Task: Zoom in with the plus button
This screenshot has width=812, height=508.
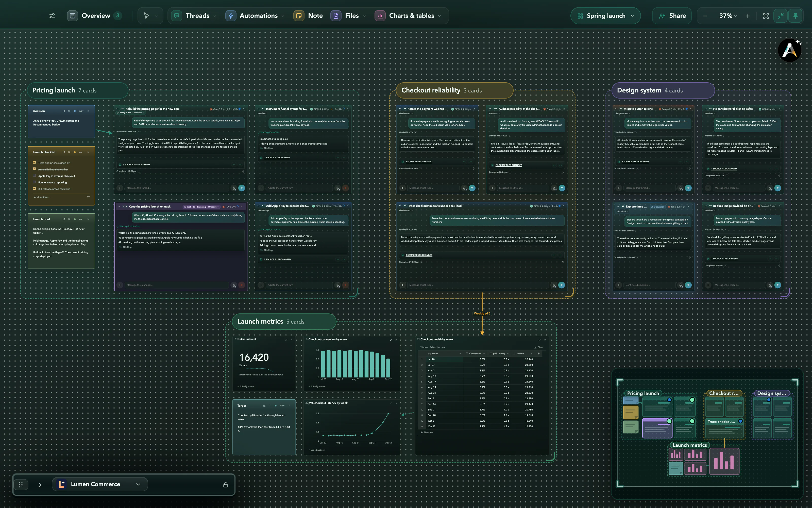Action: [x=748, y=16]
